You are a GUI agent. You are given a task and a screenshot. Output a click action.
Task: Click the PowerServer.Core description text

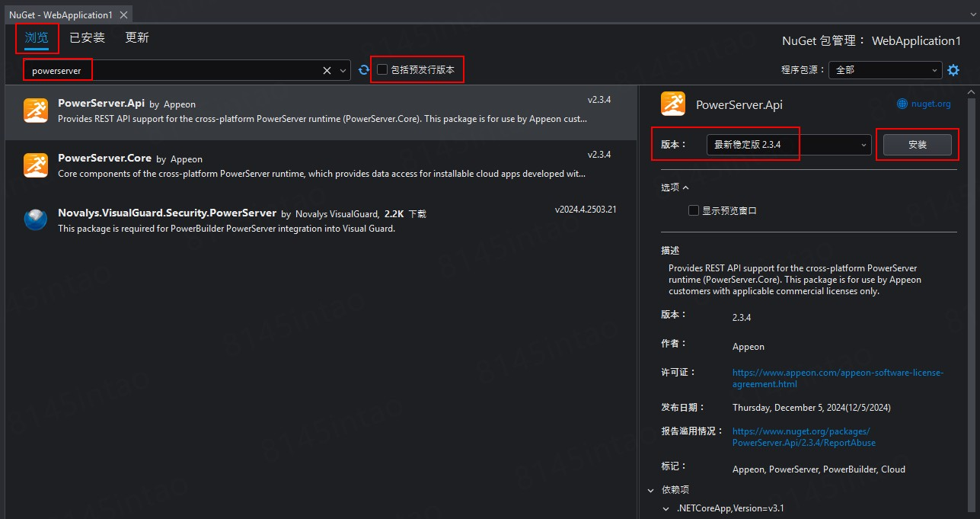[x=322, y=174]
